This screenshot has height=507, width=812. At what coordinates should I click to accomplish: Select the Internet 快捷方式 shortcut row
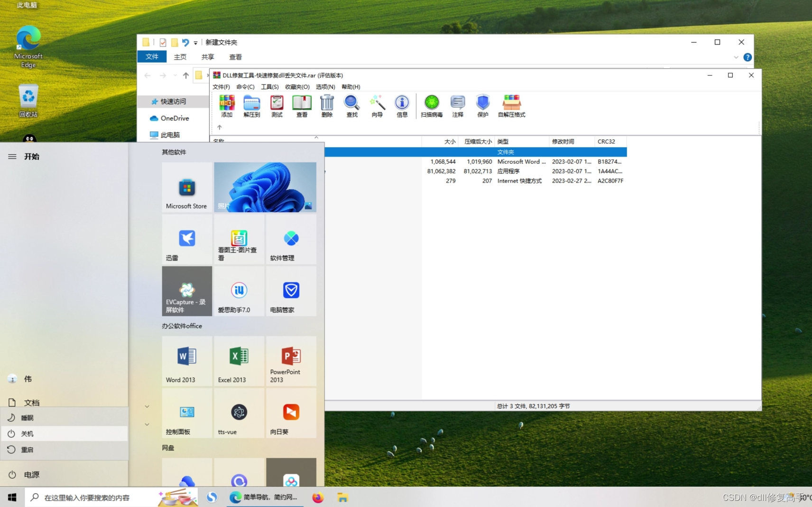click(x=476, y=181)
